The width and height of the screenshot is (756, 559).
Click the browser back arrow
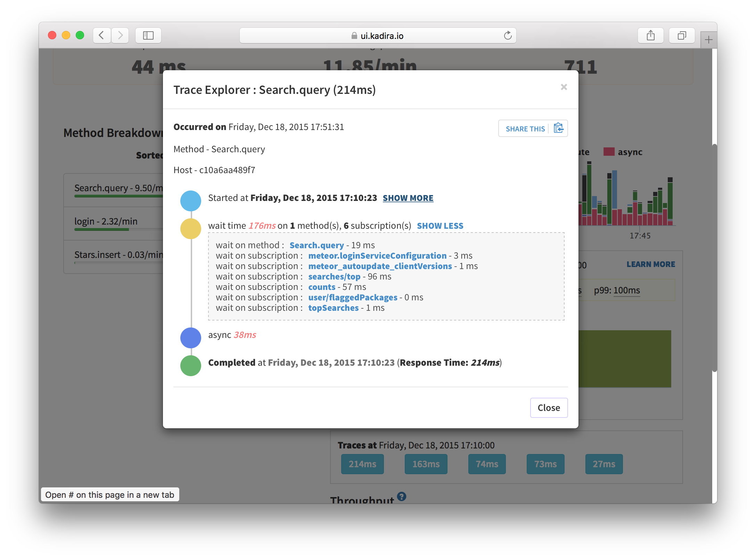pyautogui.click(x=101, y=35)
